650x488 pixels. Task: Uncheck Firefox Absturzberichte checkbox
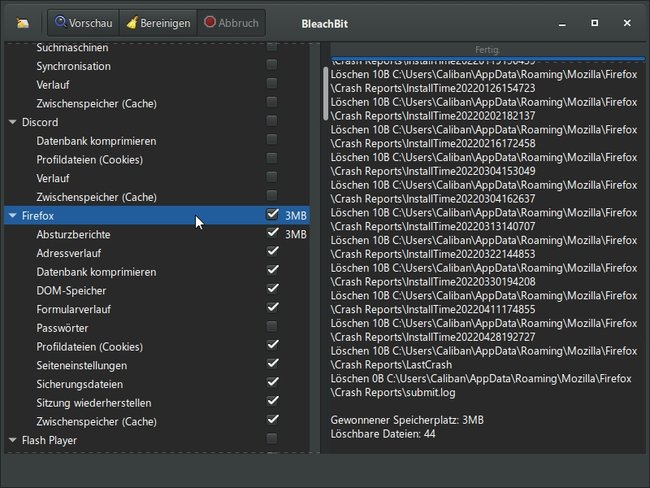272,233
